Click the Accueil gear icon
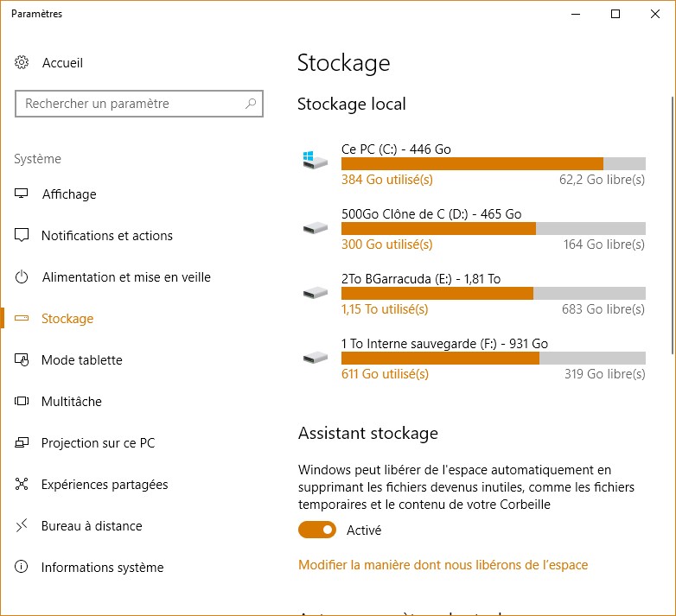The width and height of the screenshot is (676, 616). [22, 63]
